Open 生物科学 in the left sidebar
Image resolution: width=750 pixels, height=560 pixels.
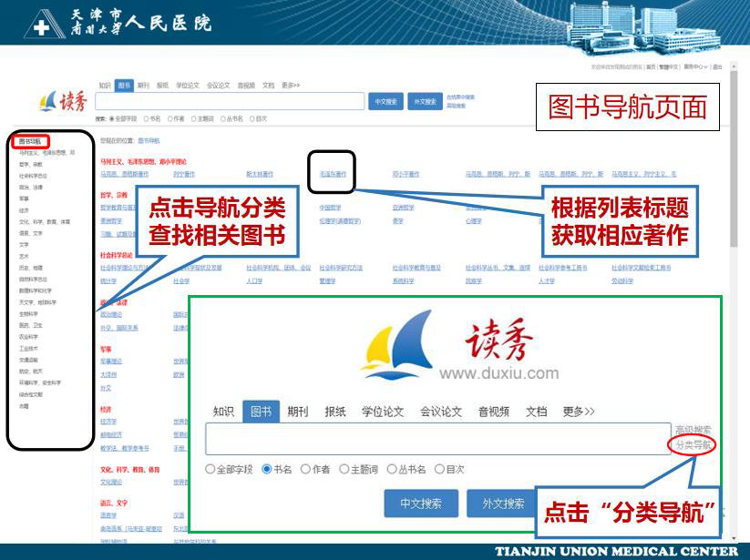(28, 314)
